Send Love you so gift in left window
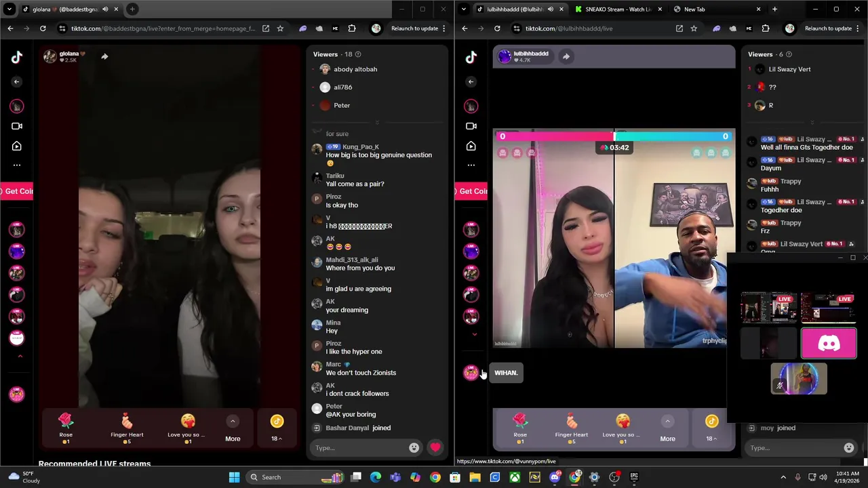The width and height of the screenshot is (868, 488). tap(188, 428)
